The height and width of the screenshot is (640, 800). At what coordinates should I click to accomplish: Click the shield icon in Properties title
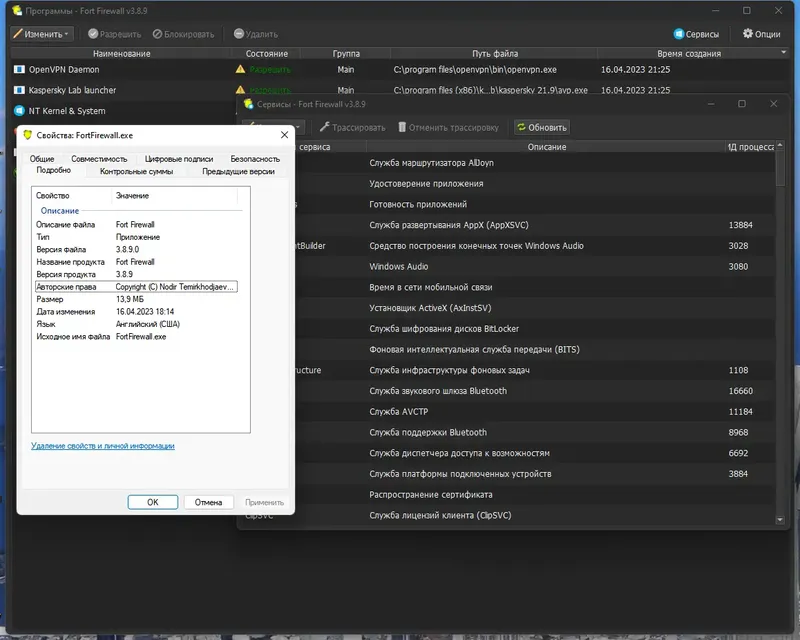28,135
